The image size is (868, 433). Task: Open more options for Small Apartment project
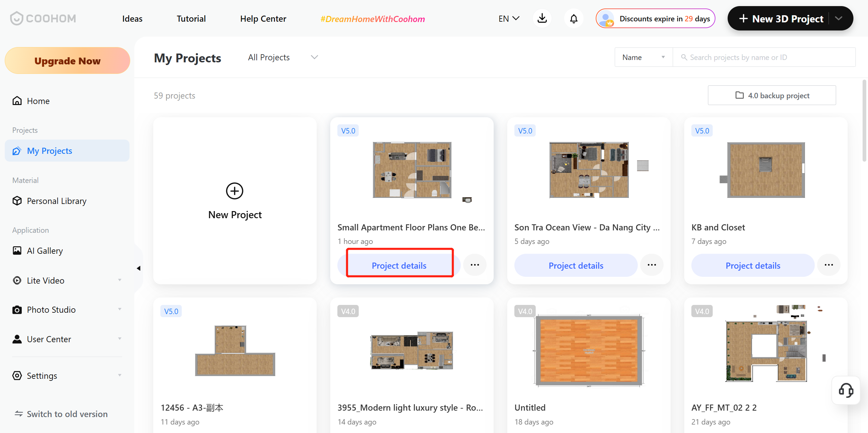tap(475, 265)
